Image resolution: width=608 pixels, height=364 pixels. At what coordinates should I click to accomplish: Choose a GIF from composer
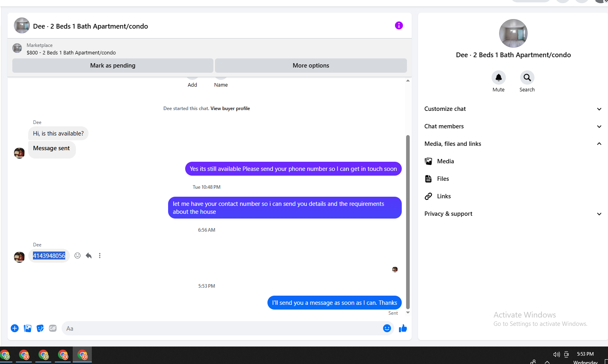pyautogui.click(x=53, y=328)
